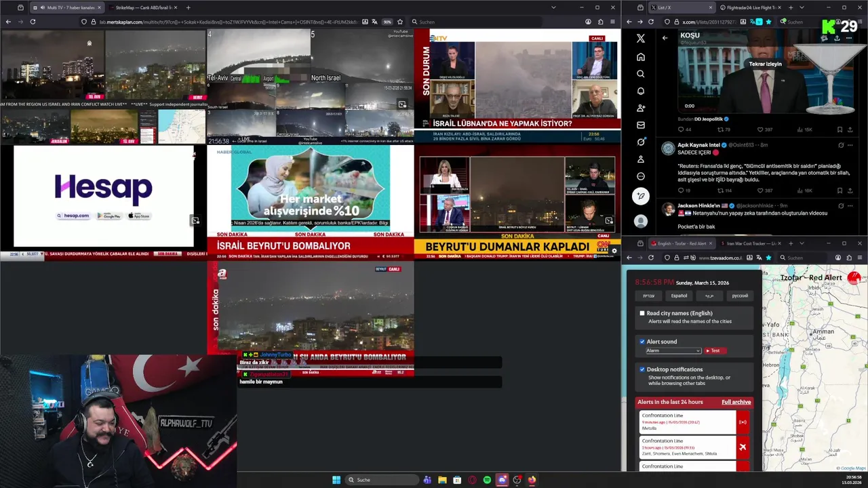Switch Tzofar language to Hebrew

click(x=648, y=296)
